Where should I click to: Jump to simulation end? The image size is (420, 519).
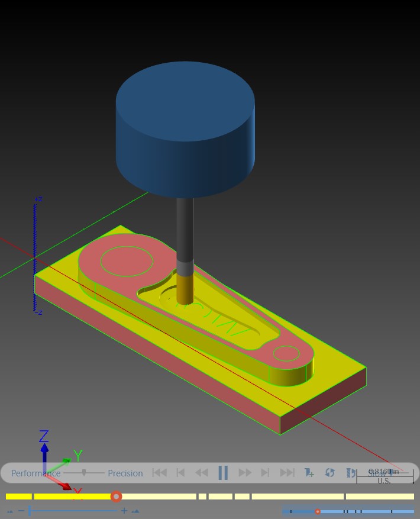pos(287,473)
